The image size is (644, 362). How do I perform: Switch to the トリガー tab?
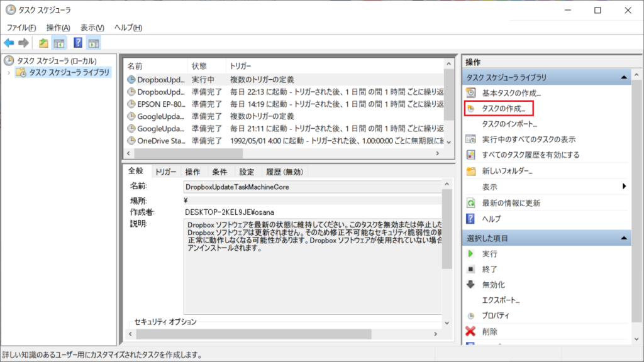coord(165,172)
